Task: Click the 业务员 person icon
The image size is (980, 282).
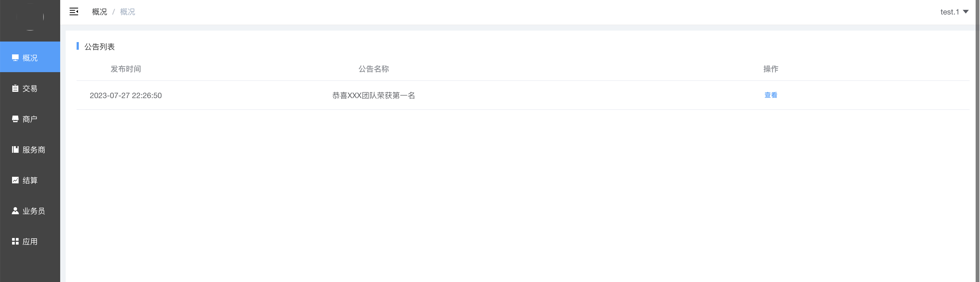Action: click(x=15, y=211)
